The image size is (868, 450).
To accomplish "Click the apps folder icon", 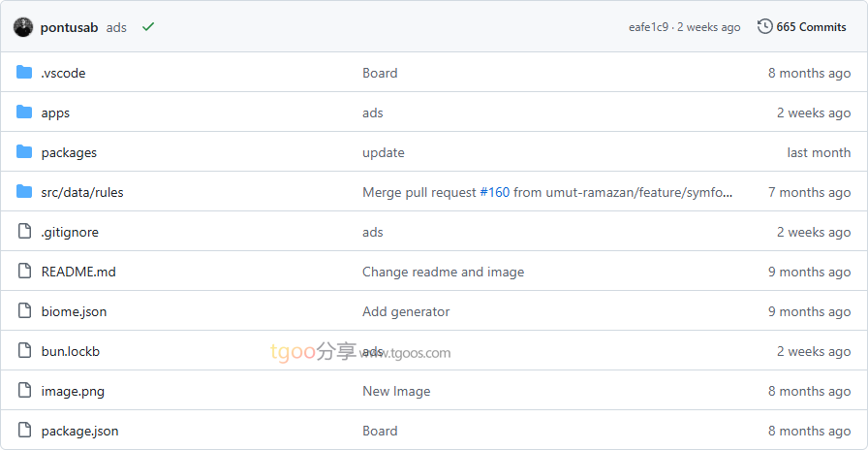I will click(24, 112).
